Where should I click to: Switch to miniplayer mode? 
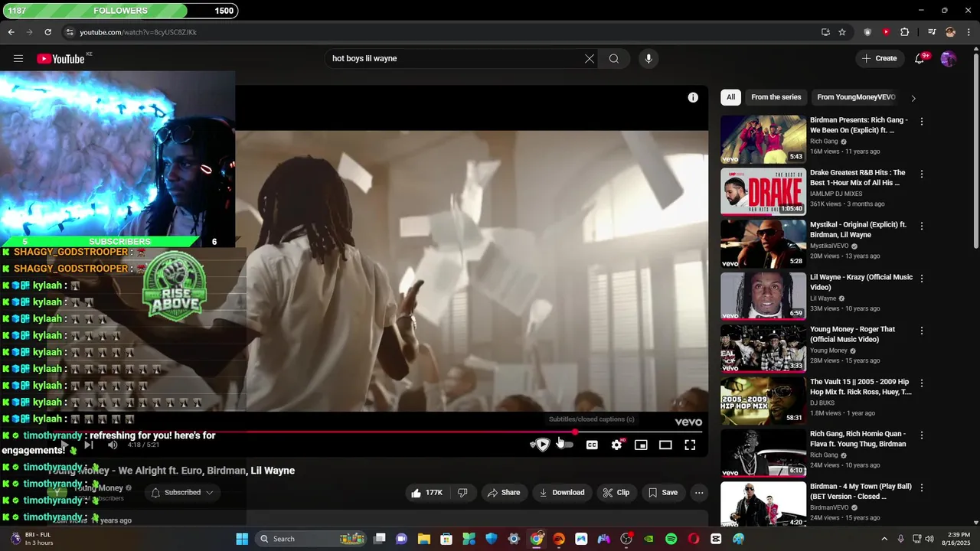[x=641, y=445]
